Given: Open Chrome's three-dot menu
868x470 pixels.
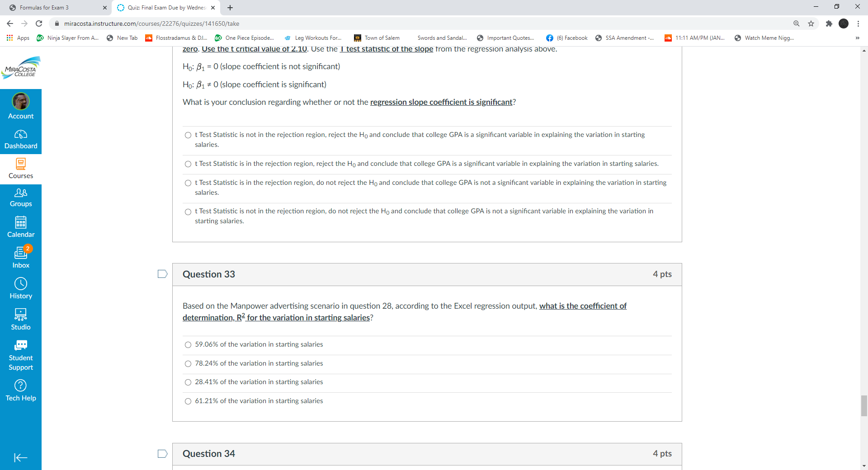Looking at the screenshot, I should click(x=858, y=23).
